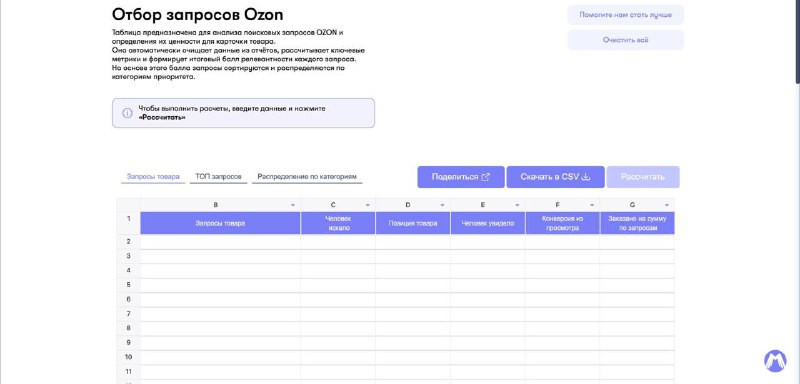The width and height of the screenshot is (800, 384).
Task: Click the info icon in the hint banner
Action: [128, 113]
